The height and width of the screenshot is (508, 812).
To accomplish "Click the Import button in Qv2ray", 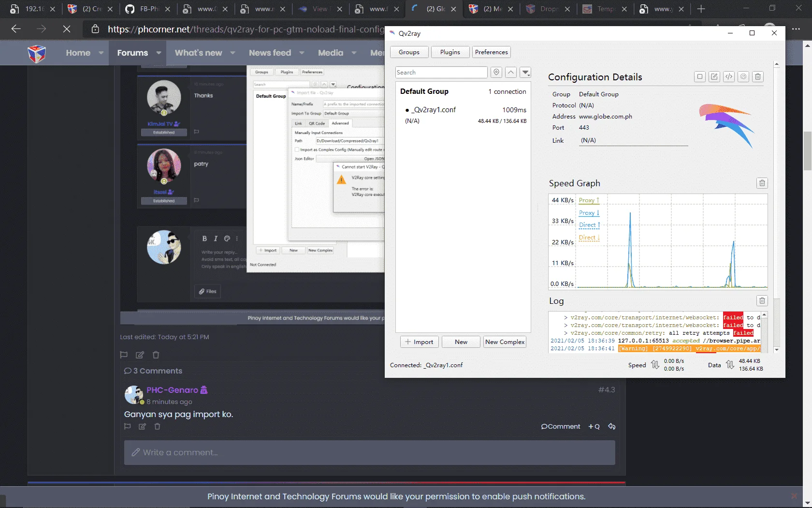I will tap(420, 342).
